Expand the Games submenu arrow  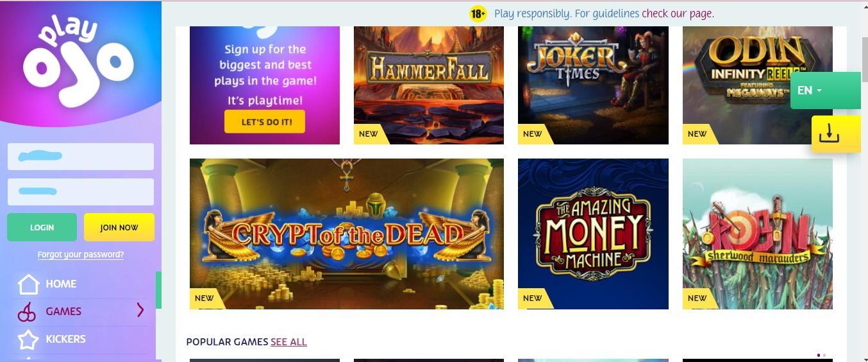140,311
